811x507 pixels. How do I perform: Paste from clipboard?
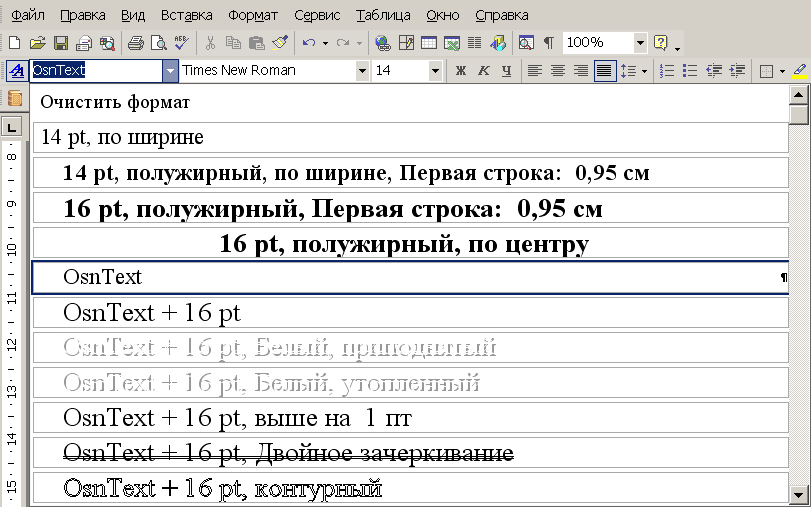257,43
